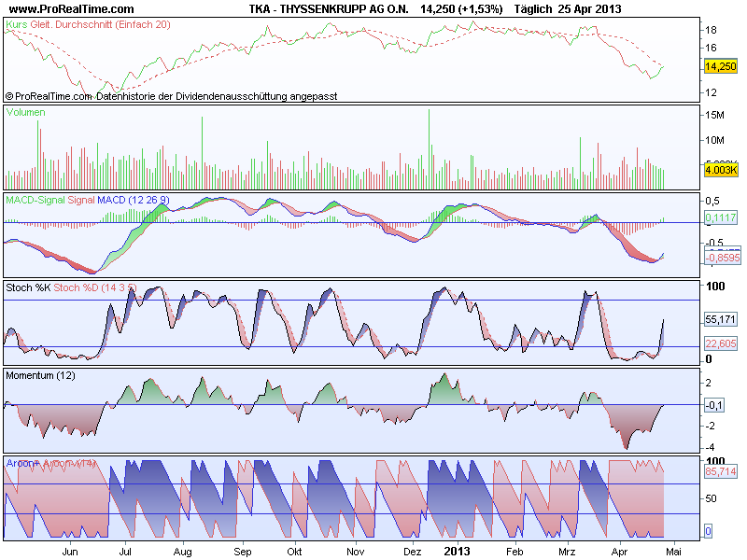Click the 50 Aroon axis label
The height and width of the screenshot is (560, 747).
[x=711, y=498]
